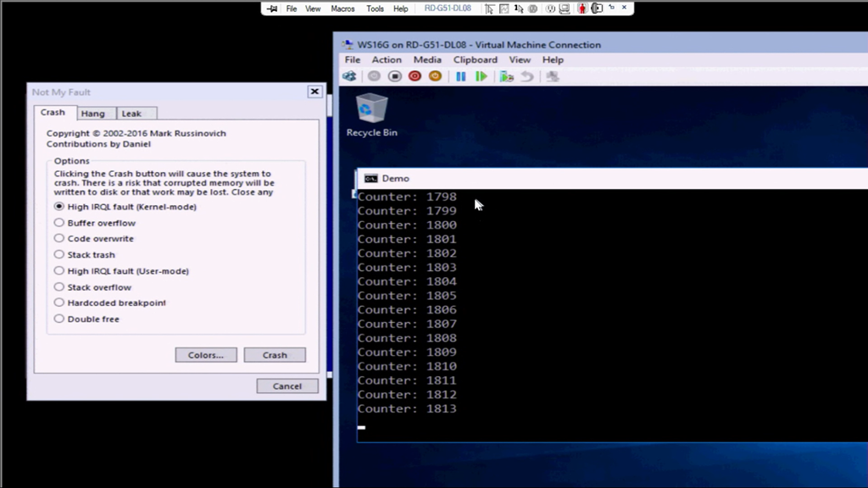The image size is (868, 488).
Task: Switch to the Leak tab
Action: click(131, 114)
